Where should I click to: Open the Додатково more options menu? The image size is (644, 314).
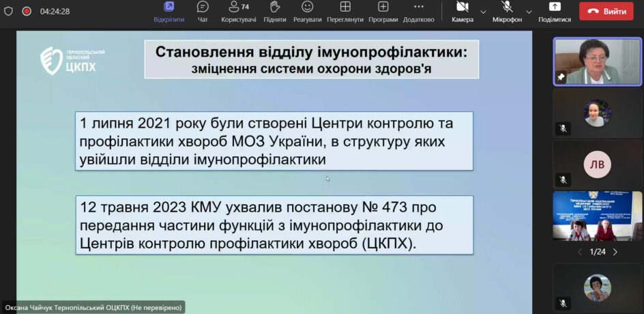[x=418, y=11]
